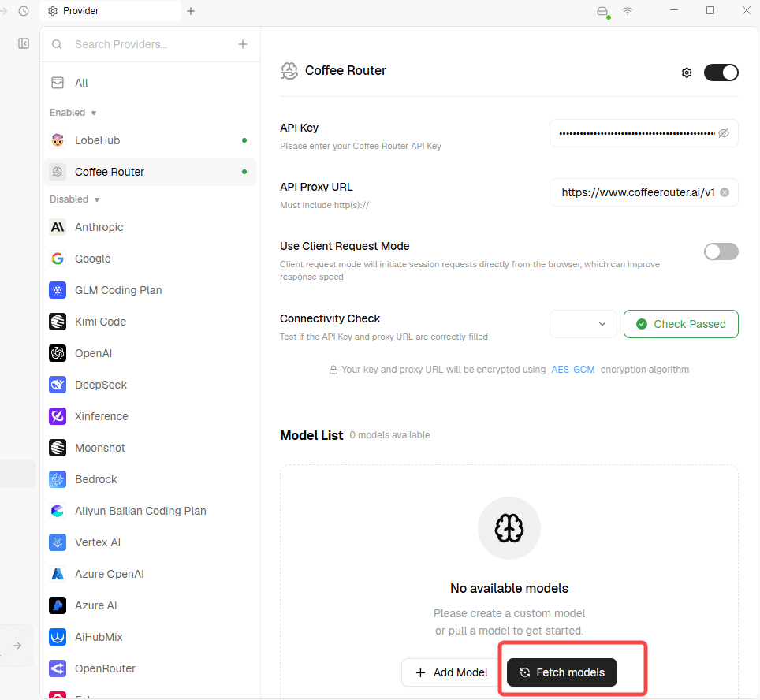Click the Azure AI logo
This screenshot has height=700, width=760.
[x=58, y=605]
